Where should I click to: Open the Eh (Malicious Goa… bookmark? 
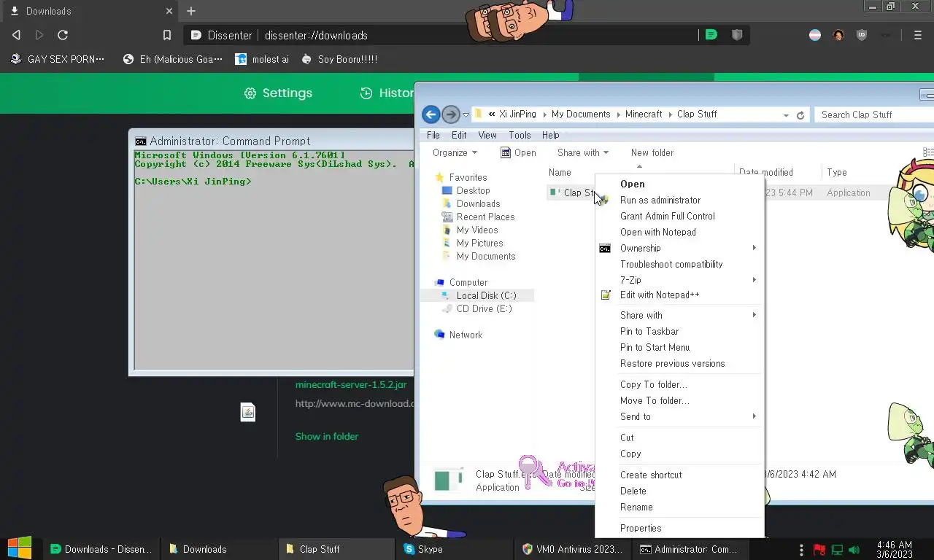coord(173,59)
